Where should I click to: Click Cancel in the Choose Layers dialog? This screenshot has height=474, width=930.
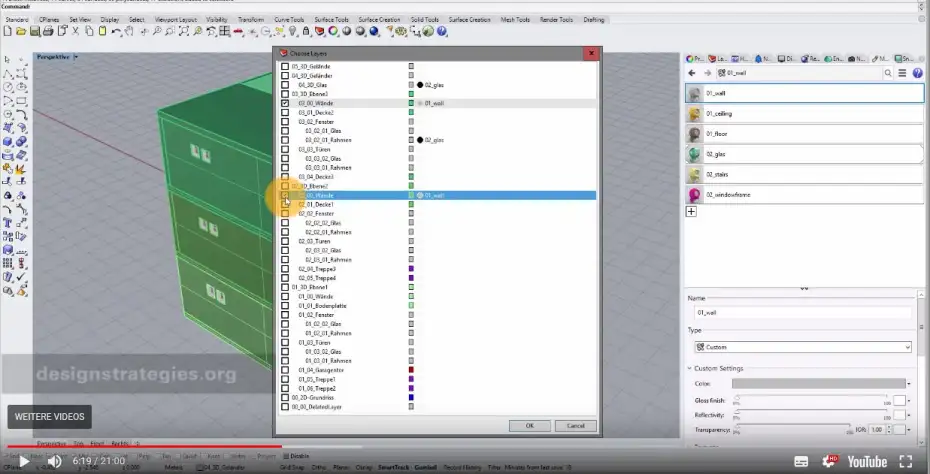(x=575, y=426)
